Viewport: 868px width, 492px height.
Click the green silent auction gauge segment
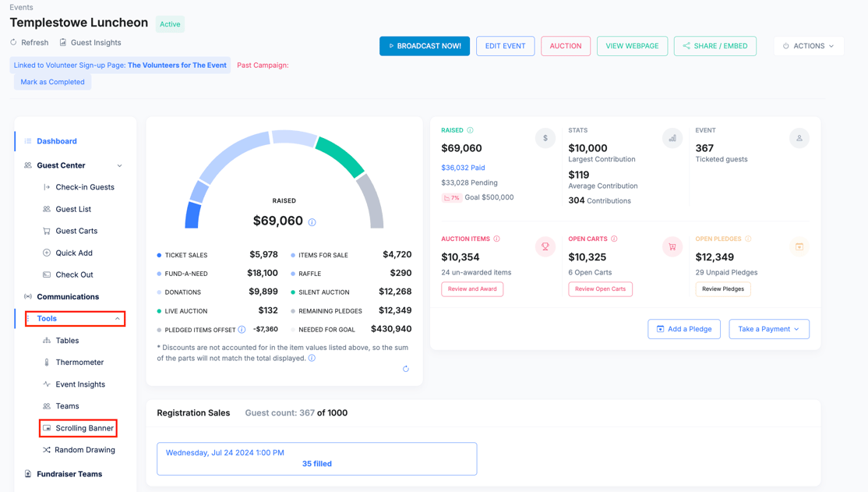click(340, 156)
